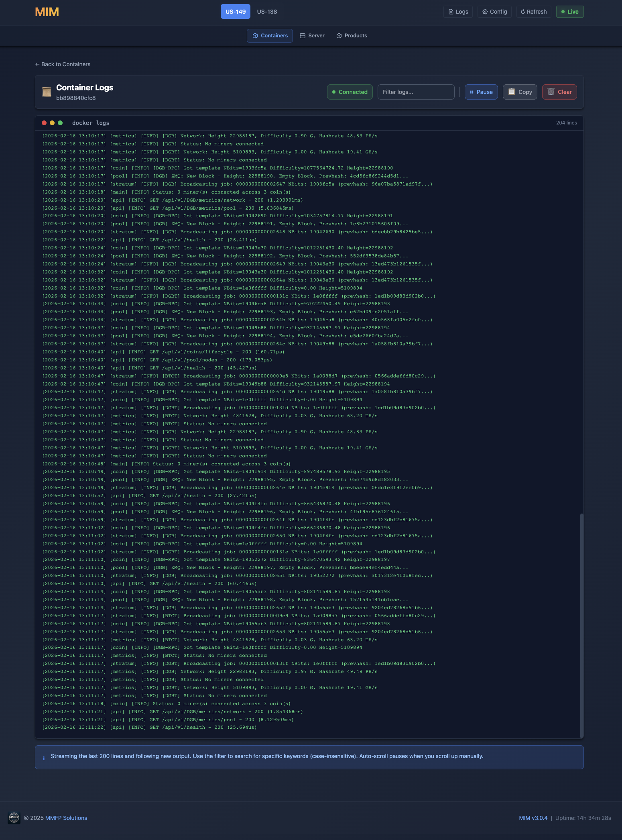Switch to the US-138 server tab
Viewport: 622px width, 840px height.
267,12
